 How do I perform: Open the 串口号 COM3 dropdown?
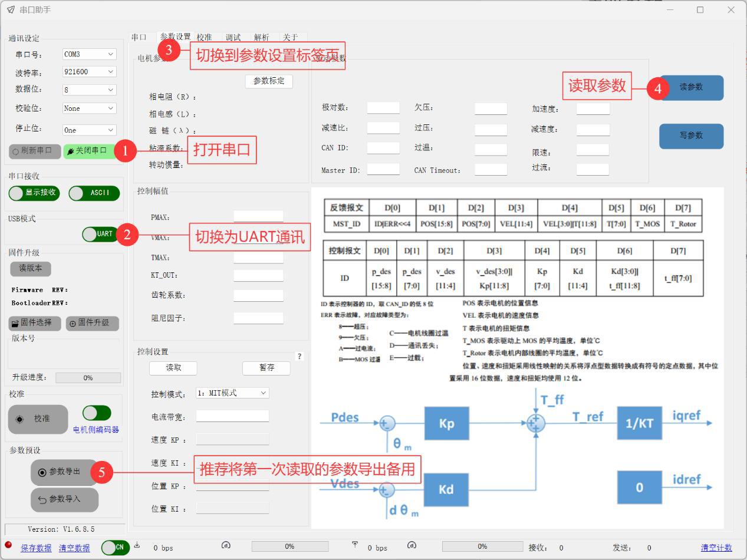[89, 54]
